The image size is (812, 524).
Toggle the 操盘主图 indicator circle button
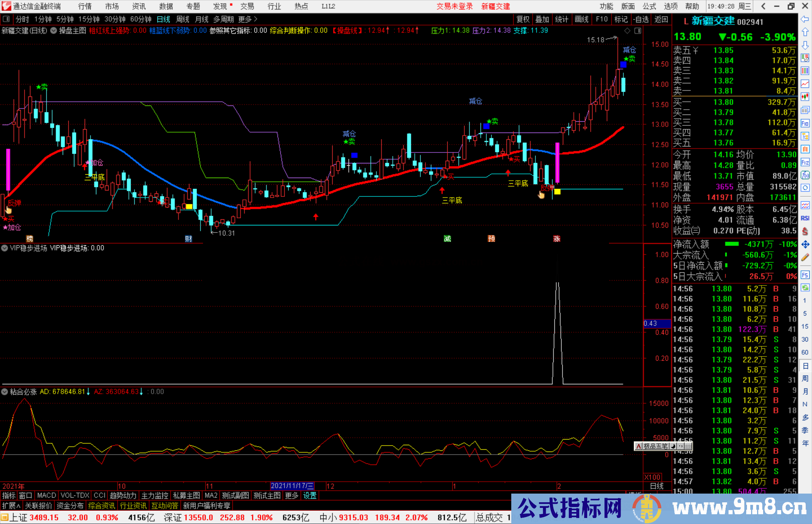pyautogui.click(x=54, y=31)
